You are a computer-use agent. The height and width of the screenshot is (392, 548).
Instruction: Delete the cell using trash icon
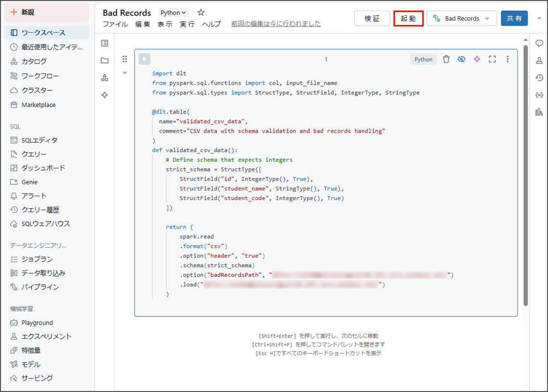click(x=446, y=59)
